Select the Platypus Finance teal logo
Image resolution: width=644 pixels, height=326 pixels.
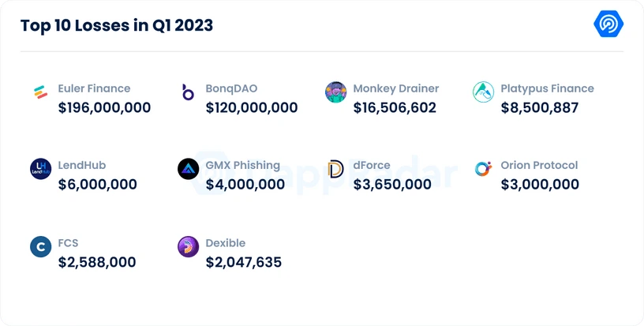[483, 92]
